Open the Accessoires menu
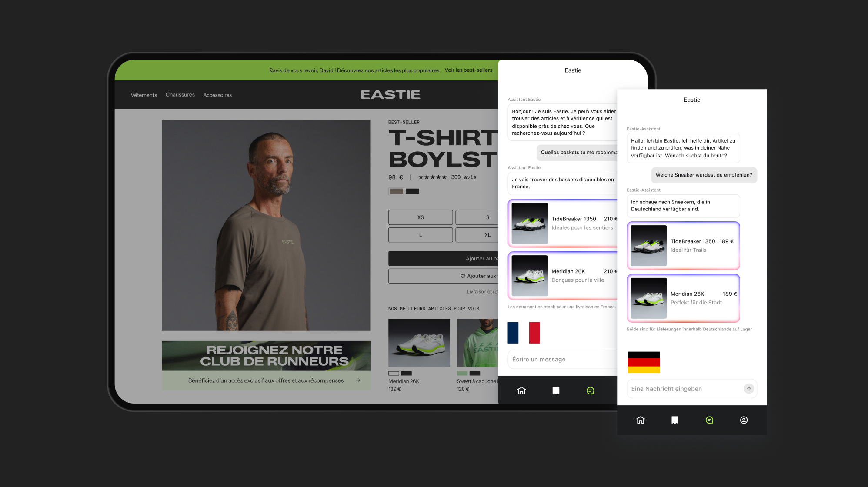The width and height of the screenshot is (868, 487). pyautogui.click(x=217, y=95)
